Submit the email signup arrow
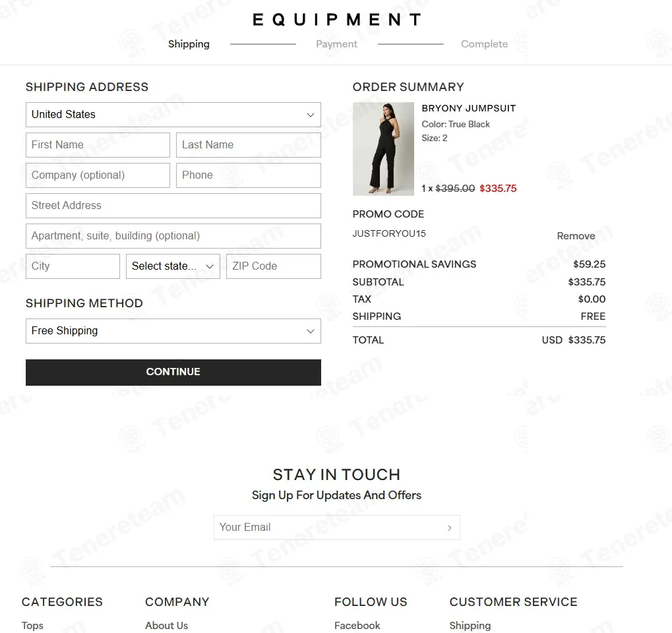Screen dimensions: 672x633 coord(449,527)
